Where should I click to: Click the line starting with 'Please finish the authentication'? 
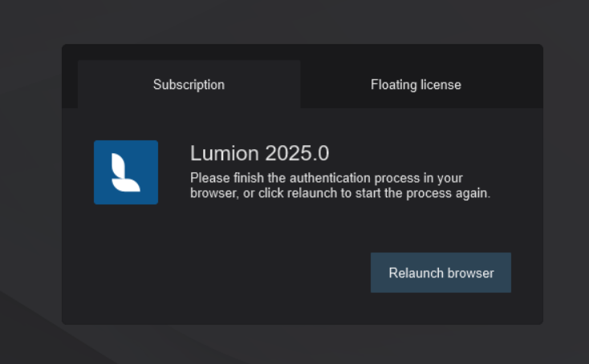coord(327,178)
